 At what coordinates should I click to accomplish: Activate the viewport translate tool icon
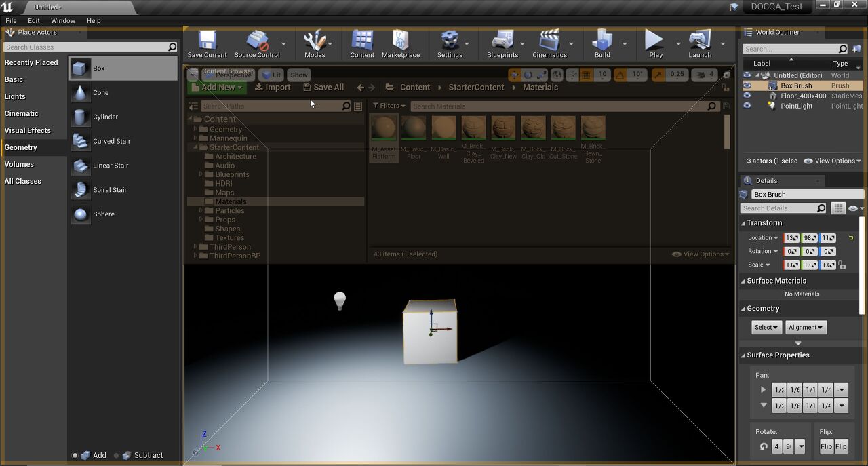tap(515, 75)
